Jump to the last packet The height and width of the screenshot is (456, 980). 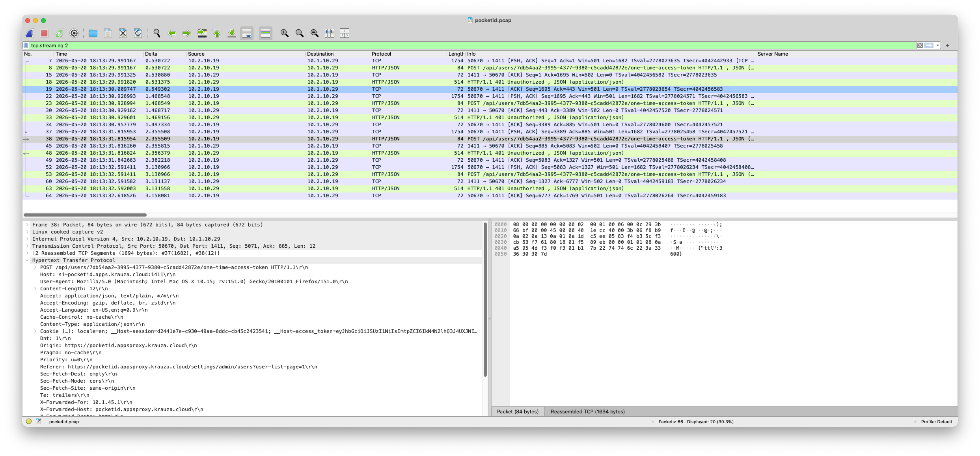[x=232, y=33]
